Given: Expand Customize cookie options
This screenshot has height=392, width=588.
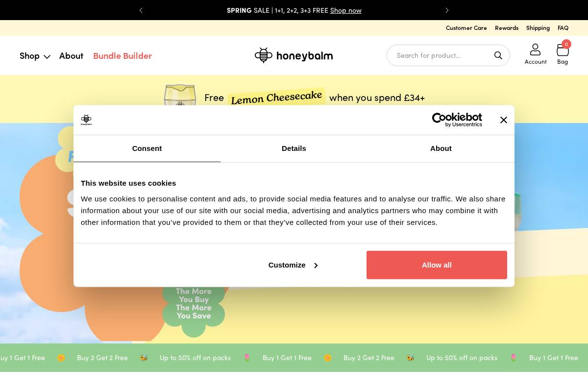Looking at the screenshot, I should pos(293,265).
